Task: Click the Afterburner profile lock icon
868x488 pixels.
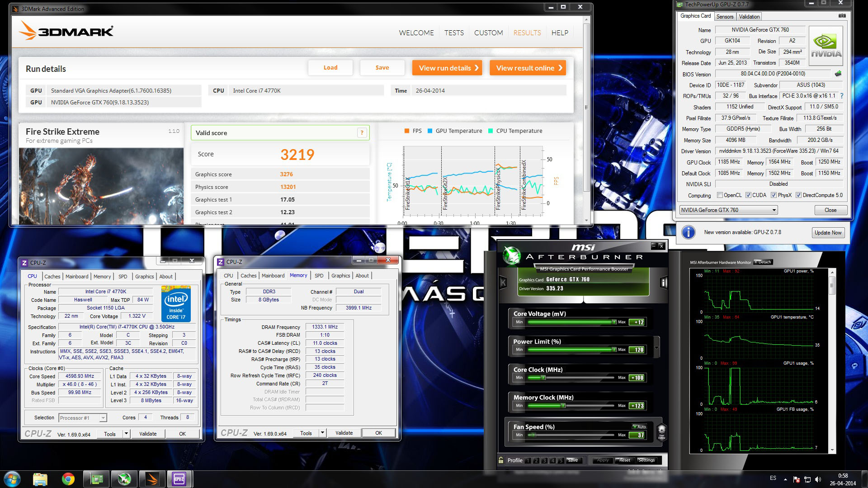Action: [x=501, y=460]
